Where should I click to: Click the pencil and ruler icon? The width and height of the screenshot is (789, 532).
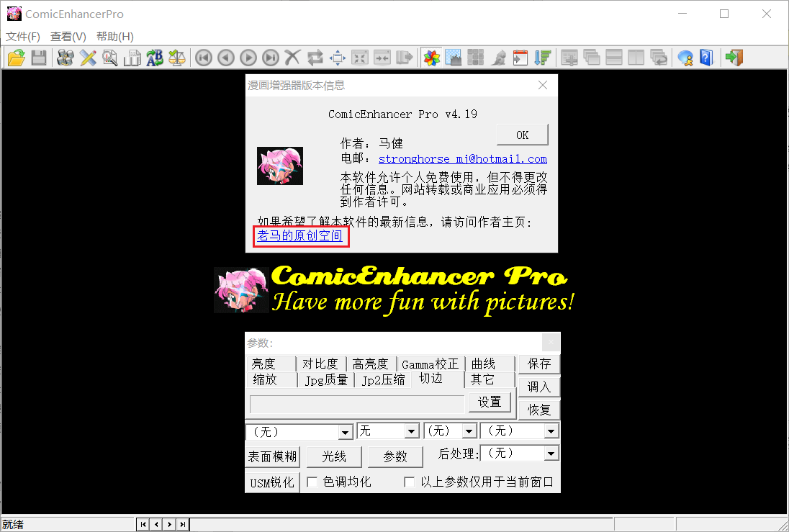pyautogui.click(x=88, y=58)
